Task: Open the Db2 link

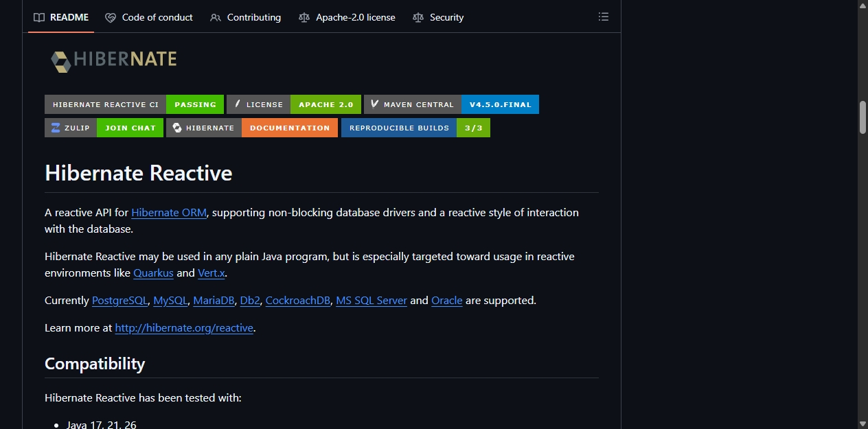Action: pyautogui.click(x=250, y=301)
